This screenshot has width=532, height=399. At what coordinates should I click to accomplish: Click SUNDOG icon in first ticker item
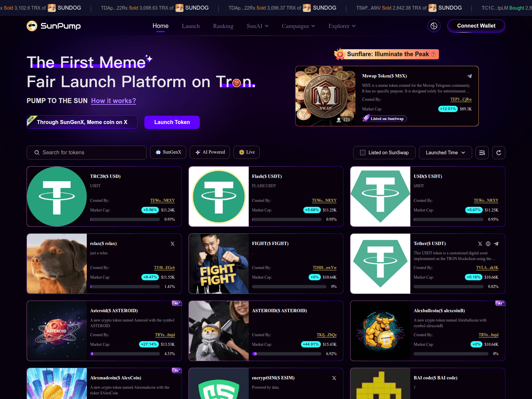(x=52, y=8)
